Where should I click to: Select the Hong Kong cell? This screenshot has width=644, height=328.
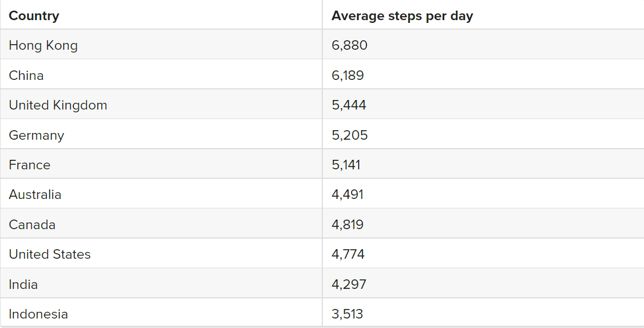coord(43,45)
